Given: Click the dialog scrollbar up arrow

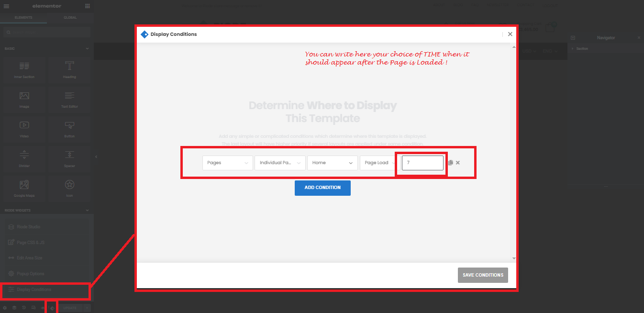Looking at the screenshot, I should tap(514, 47).
